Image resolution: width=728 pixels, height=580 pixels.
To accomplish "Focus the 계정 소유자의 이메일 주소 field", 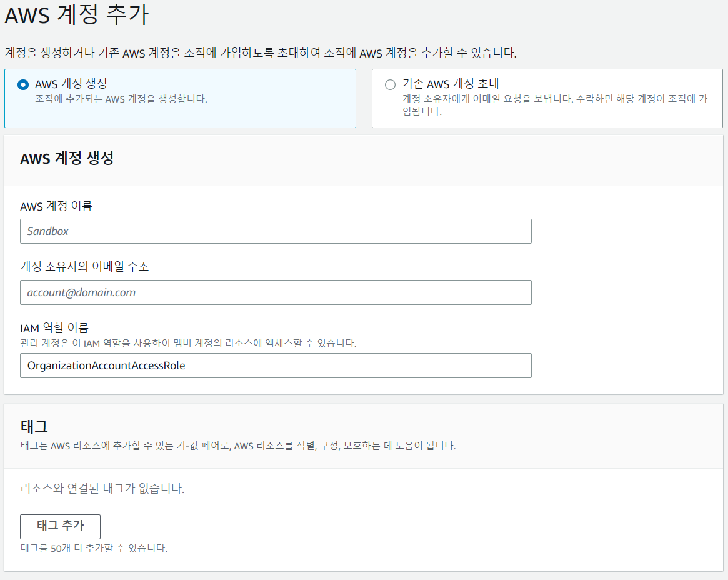I will [x=276, y=292].
